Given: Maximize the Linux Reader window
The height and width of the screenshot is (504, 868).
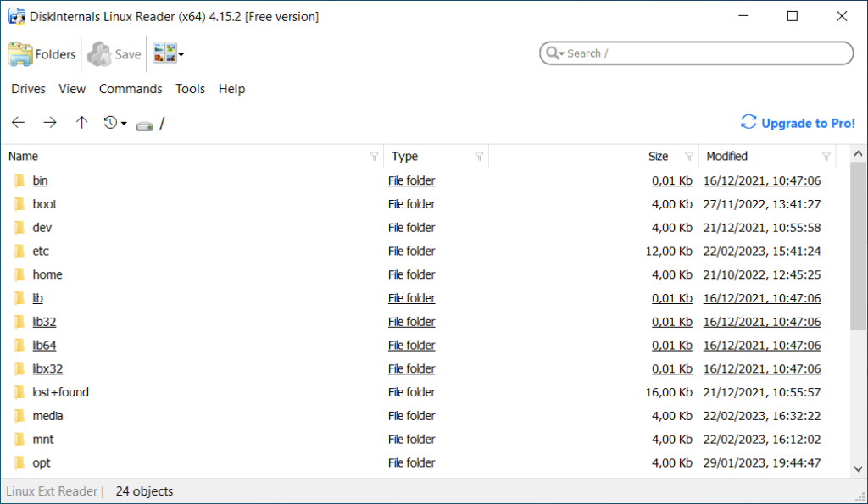Looking at the screenshot, I should 793,16.
